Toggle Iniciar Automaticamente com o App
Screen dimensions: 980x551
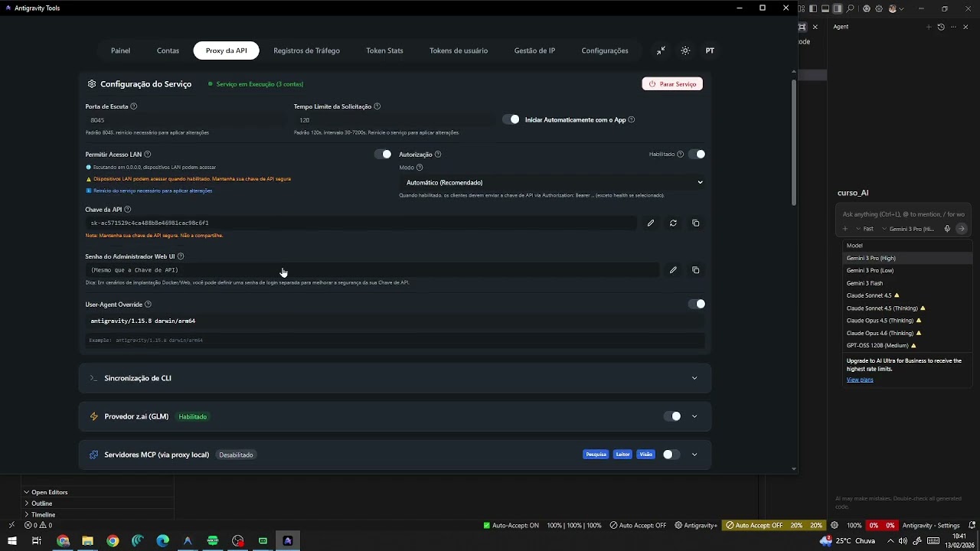tap(511, 119)
